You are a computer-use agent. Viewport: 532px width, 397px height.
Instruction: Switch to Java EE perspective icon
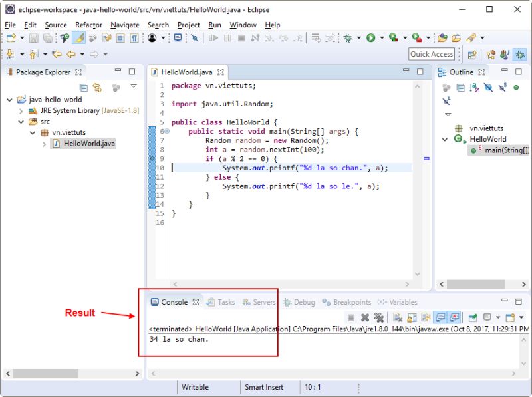(491, 55)
